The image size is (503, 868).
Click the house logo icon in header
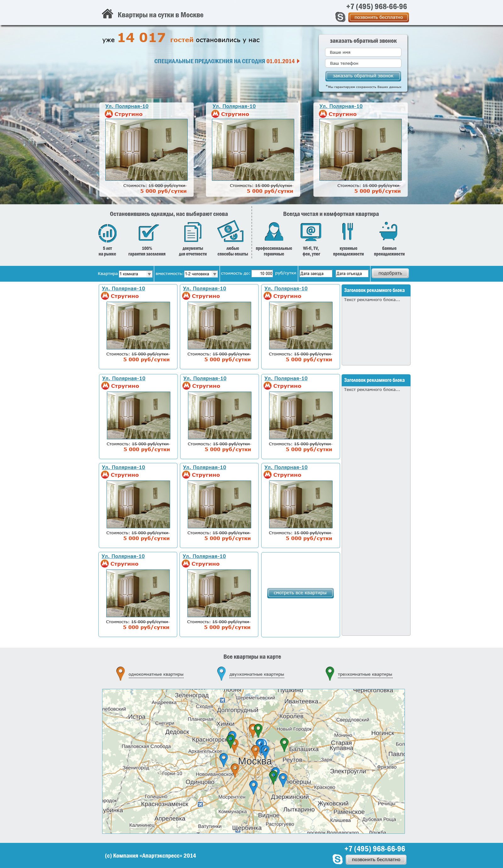108,14
